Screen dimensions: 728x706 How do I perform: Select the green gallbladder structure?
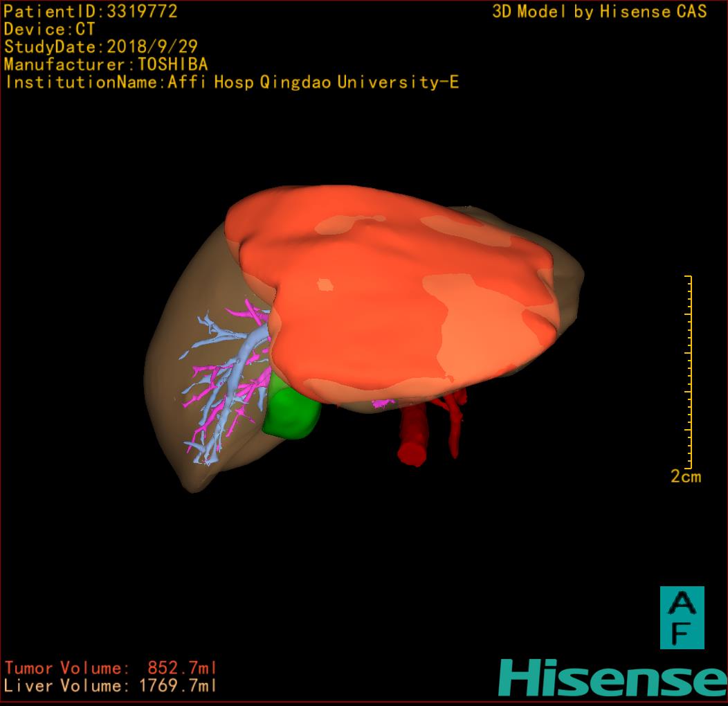click(293, 414)
